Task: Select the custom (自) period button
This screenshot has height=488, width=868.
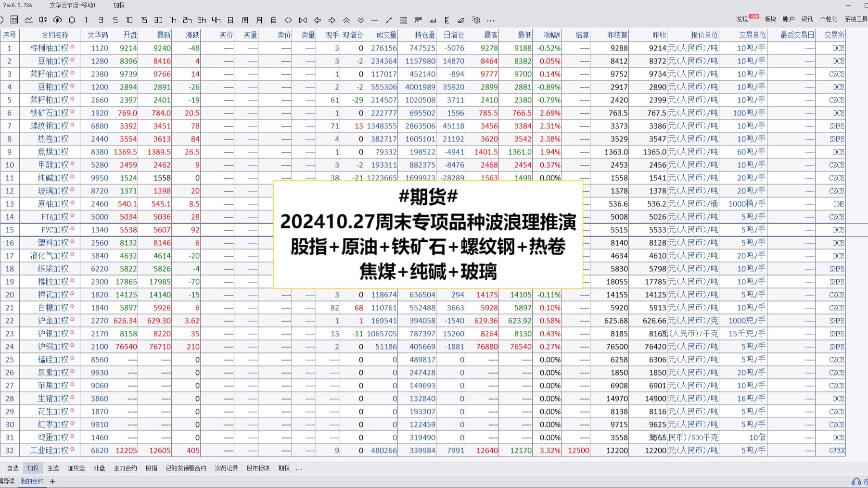Action: pyautogui.click(x=274, y=20)
